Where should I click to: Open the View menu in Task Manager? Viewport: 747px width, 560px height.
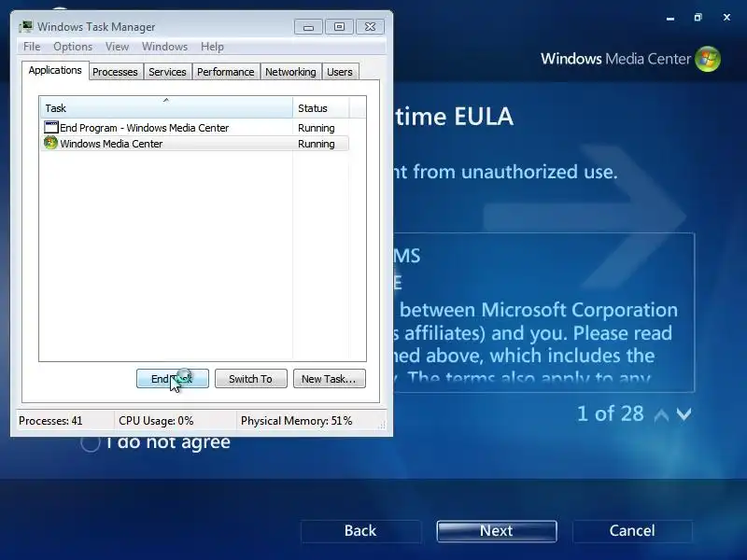pyautogui.click(x=118, y=47)
